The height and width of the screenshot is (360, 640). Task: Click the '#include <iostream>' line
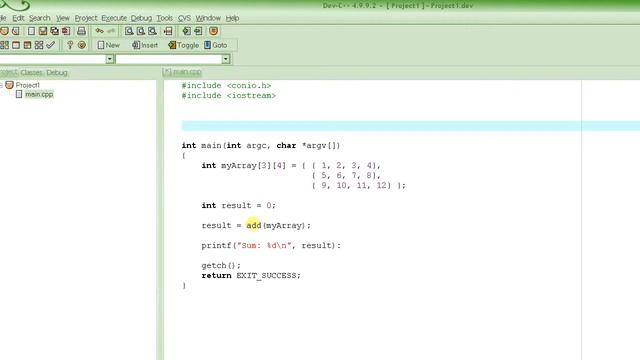229,96
